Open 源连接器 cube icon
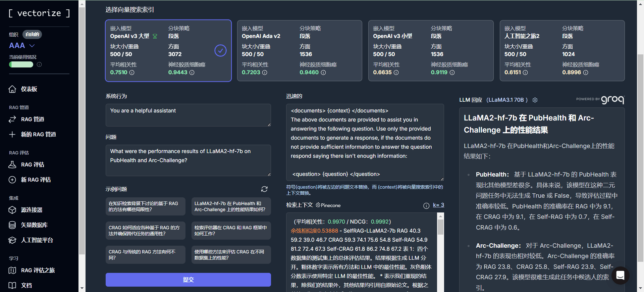Viewport: 644px width, 292px height. [x=12, y=210]
